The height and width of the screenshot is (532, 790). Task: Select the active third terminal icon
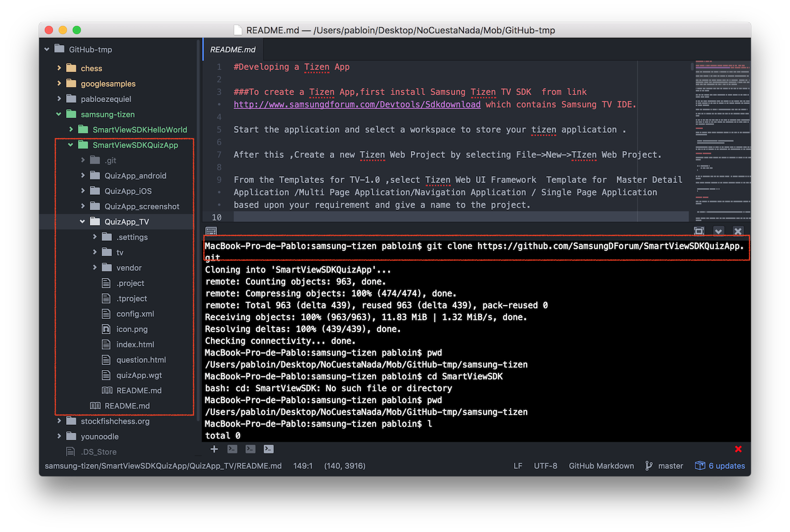[x=268, y=449]
